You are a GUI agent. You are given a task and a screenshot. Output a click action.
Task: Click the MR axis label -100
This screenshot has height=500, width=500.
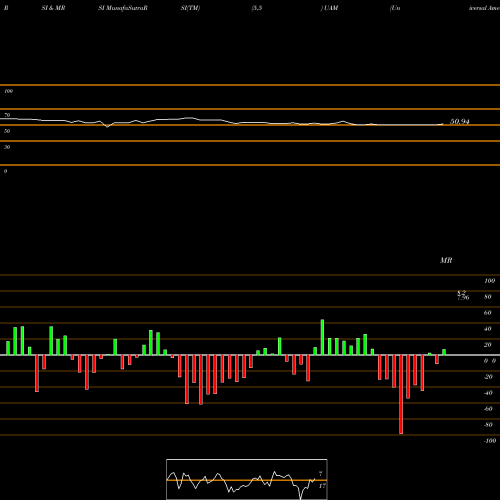click(490, 441)
